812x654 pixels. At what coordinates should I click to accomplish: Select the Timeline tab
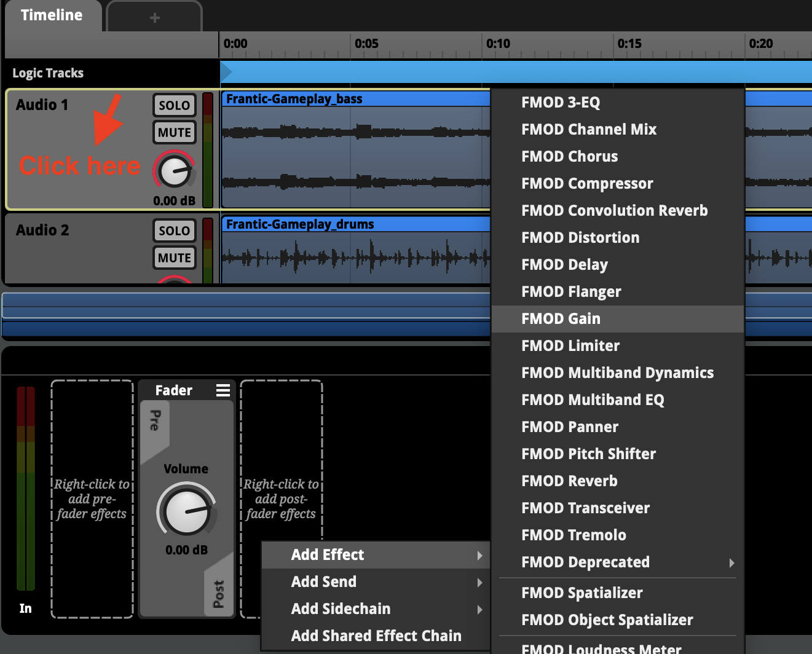coord(52,15)
